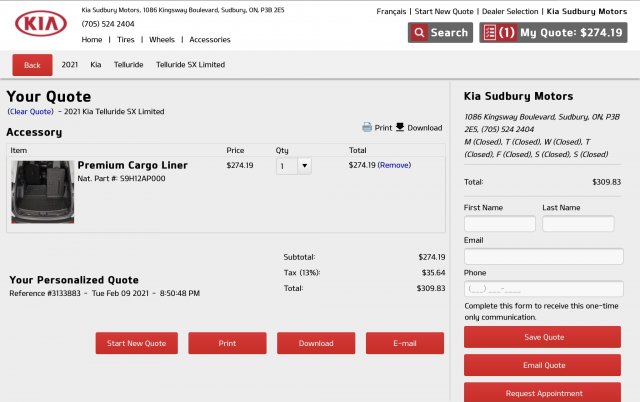Select the Telluride SX Limited breadcrumb
Viewport: 640px width, 402px height.
191,64
